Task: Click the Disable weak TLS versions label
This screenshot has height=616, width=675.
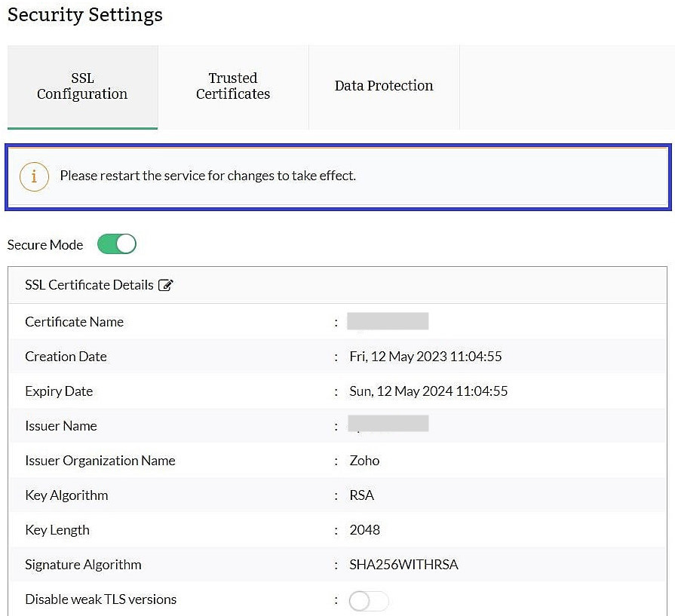Action: pos(100,599)
